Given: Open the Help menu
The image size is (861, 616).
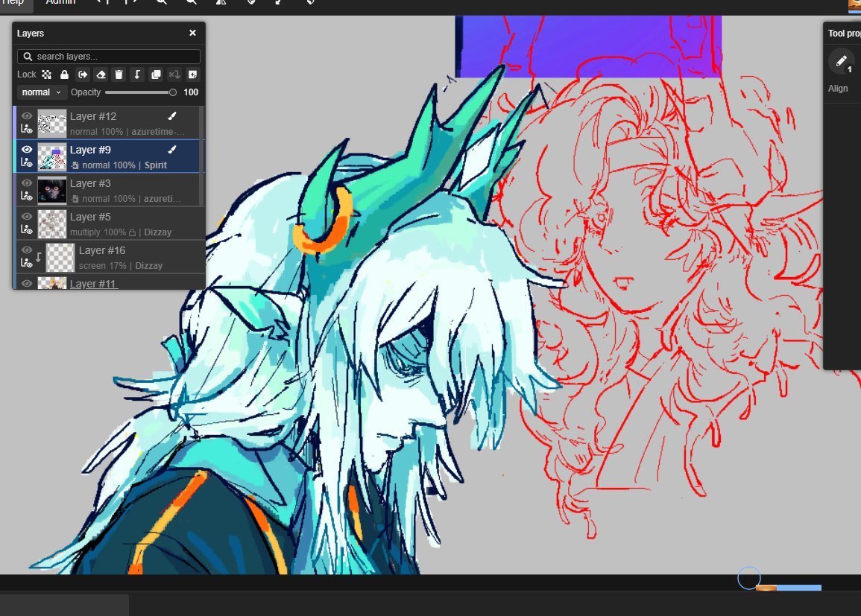Looking at the screenshot, I should coord(13,2).
